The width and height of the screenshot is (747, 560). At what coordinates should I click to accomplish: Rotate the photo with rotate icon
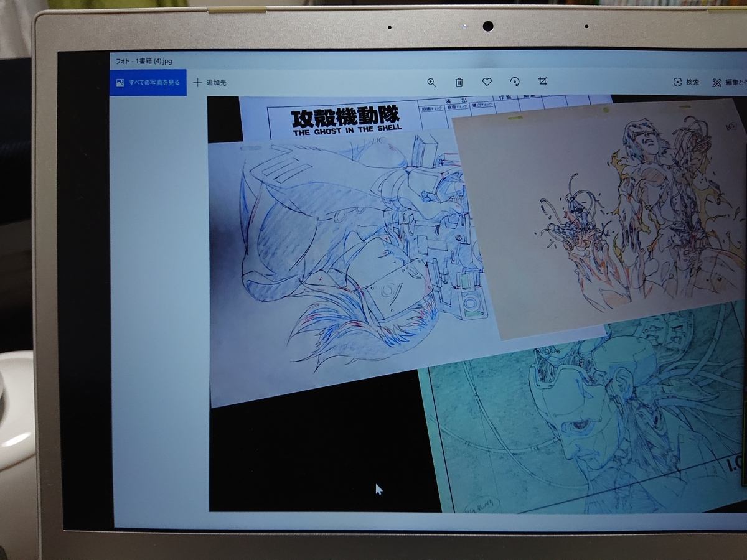tap(514, 82)
